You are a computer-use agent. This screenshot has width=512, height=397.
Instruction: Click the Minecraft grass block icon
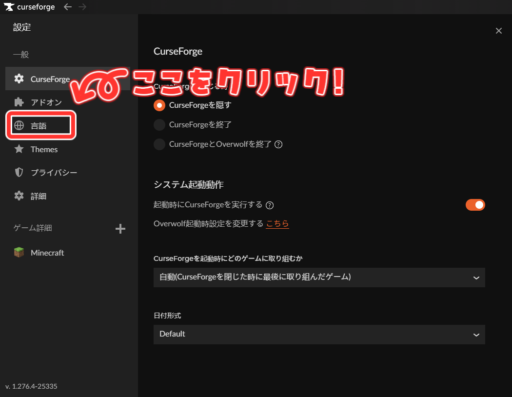click(x=19, y=252)
